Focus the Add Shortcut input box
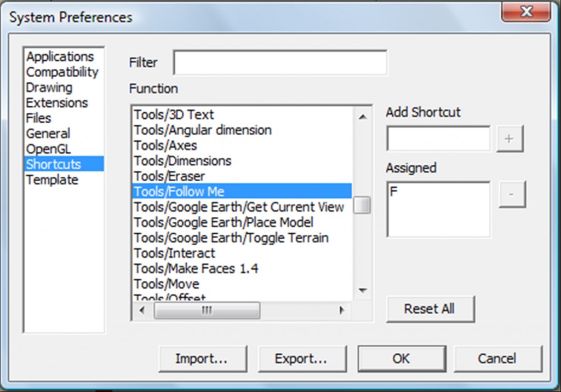This screenshot has height=392, width=561. pos(438,139)
